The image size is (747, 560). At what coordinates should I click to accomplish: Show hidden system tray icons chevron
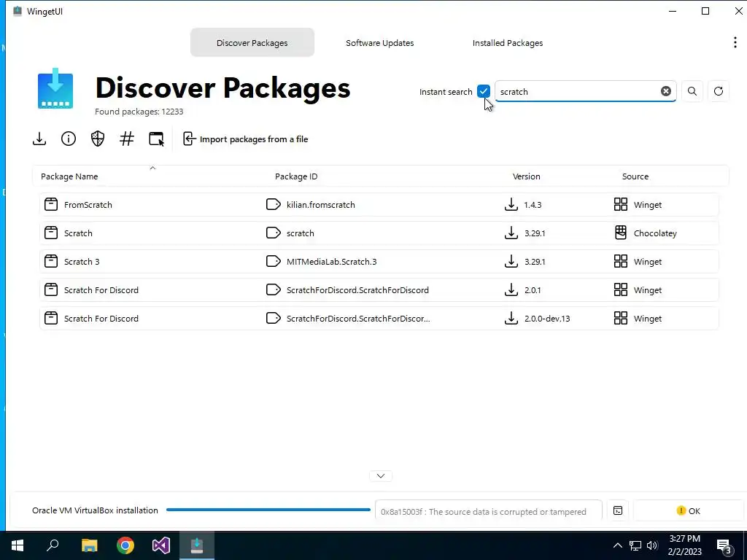[x=617, y=545]
